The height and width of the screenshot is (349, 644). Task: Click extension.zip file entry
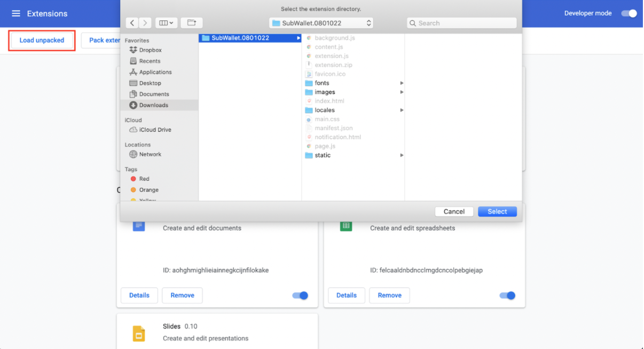click(333, 65)
